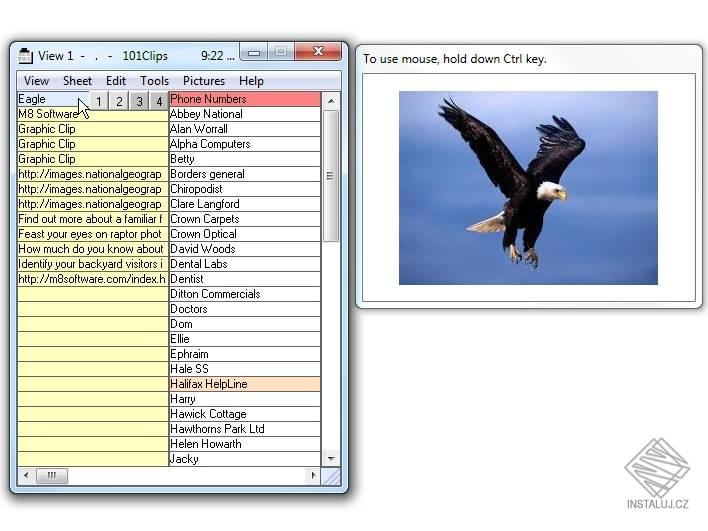Select the Jacky entry
708x531 pixels.
[245, 459]
